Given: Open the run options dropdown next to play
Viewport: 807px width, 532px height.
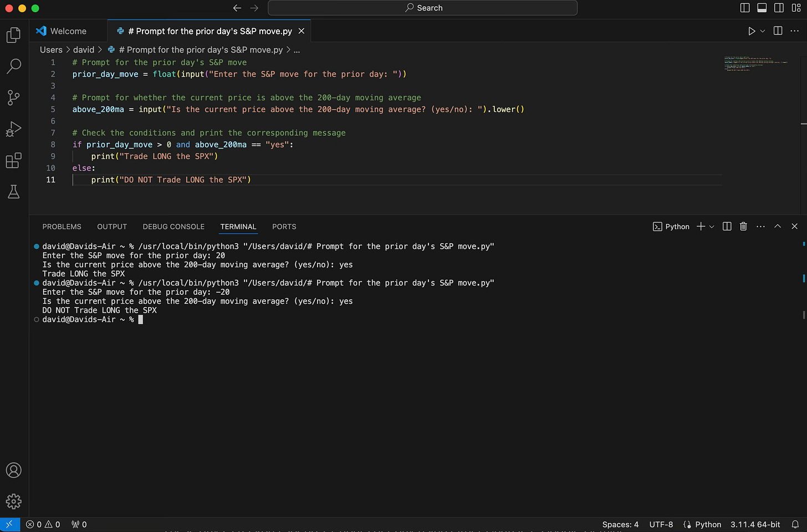Looking at the screenshot, I should 763,31.
